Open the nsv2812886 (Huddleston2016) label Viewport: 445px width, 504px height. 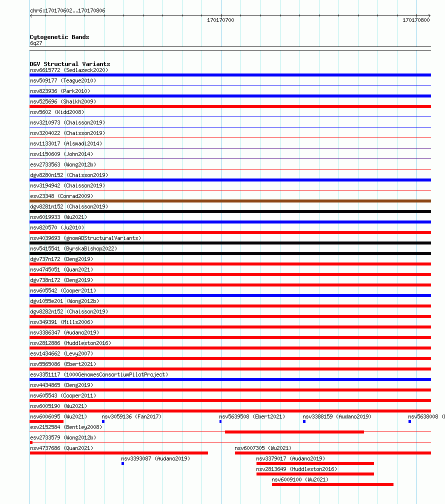tap(70, 343)
